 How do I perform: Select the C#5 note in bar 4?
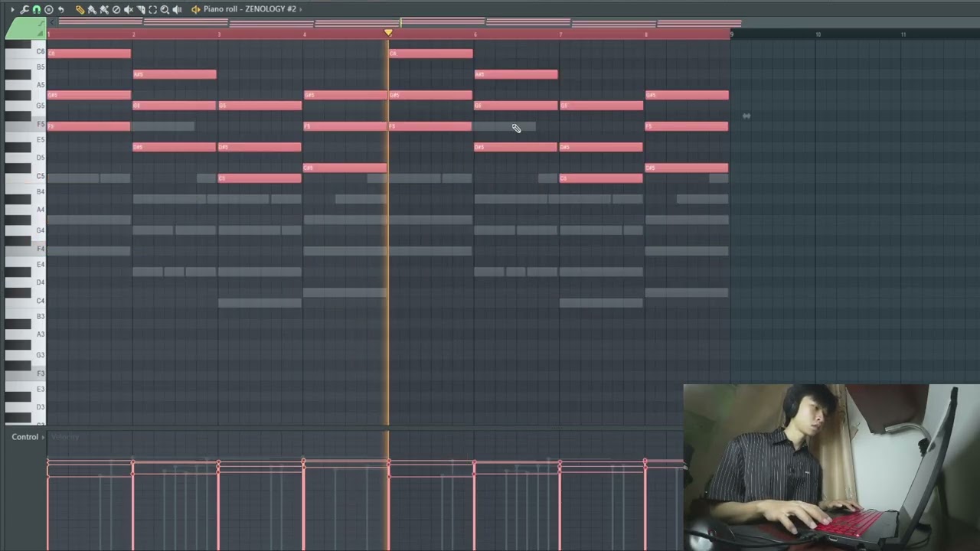345,168
